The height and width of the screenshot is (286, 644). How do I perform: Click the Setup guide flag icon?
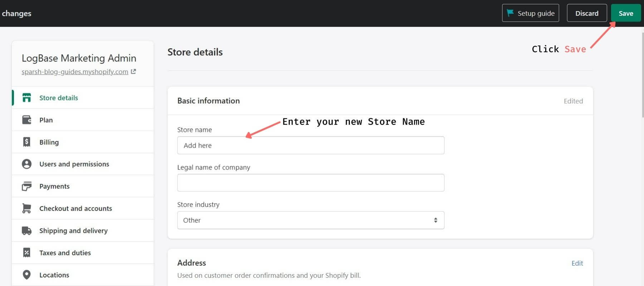point(510,13)
